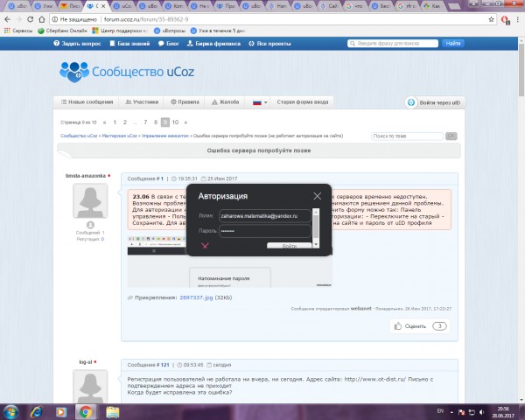Click the Сообщество uCoz logo

point(127,72)
